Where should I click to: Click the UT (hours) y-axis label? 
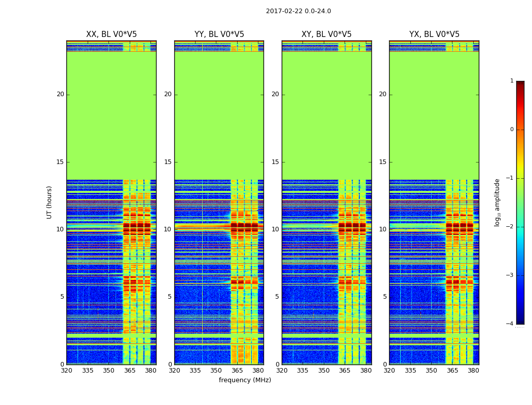pyautogui.click(x=50, y=202)
